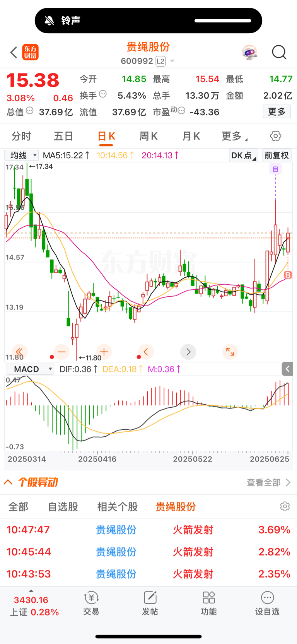Open 市盈 dynamic info bubble icon
297x644 pixels.
click(181, 110)
